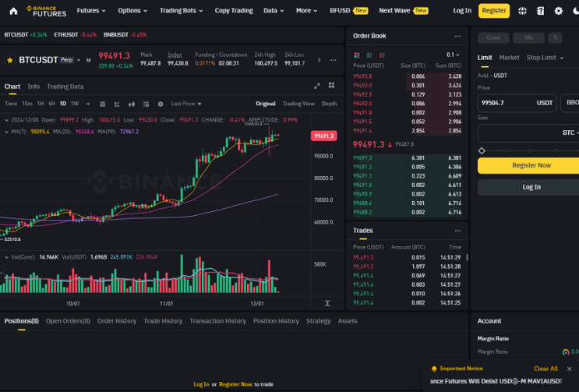
Task: Open more time intervals dropdown
Action: (88, 104)
